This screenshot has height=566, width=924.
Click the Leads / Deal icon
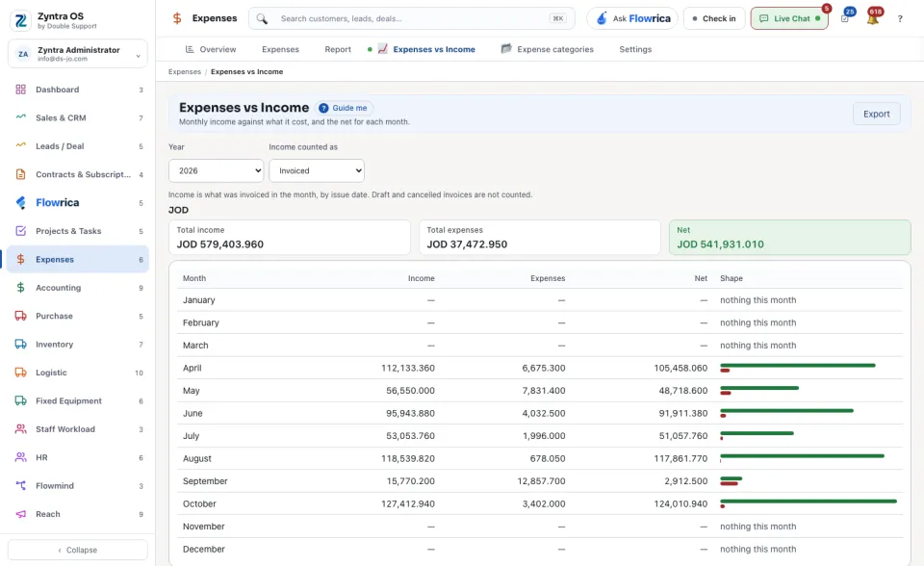(x=20, y=145)
